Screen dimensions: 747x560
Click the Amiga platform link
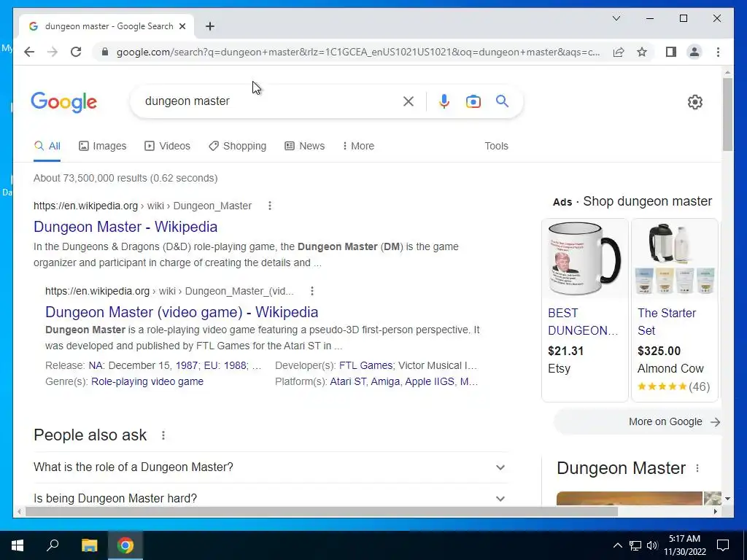tap(385, 381)
